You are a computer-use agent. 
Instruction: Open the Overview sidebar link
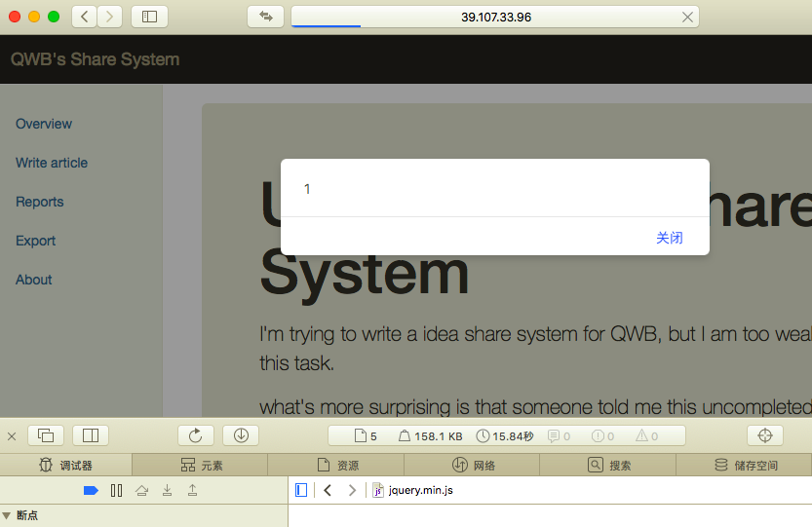(44, 124)
